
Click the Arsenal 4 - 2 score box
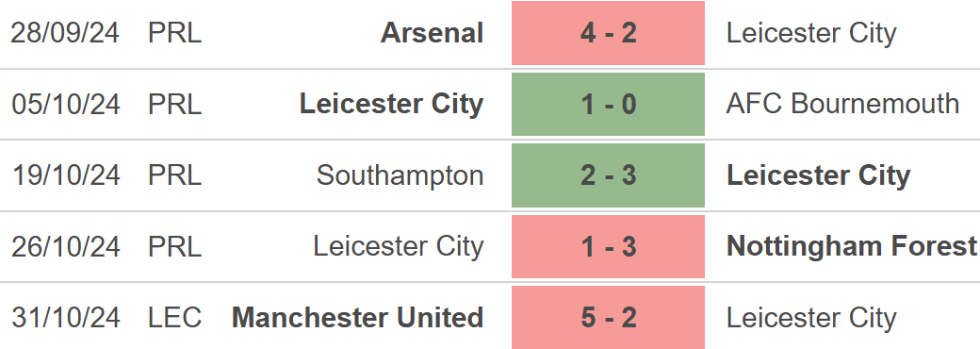(x=608, y=33)
